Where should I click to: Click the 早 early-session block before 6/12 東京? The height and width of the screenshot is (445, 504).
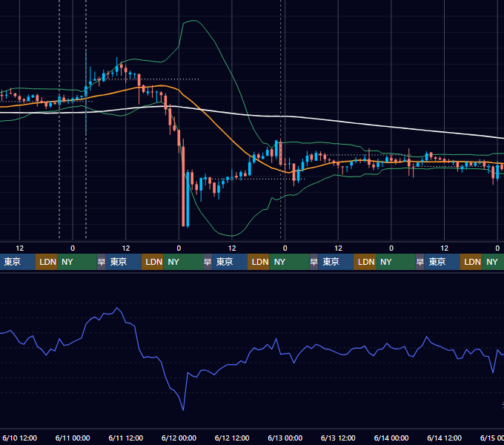tap(208, 262)
